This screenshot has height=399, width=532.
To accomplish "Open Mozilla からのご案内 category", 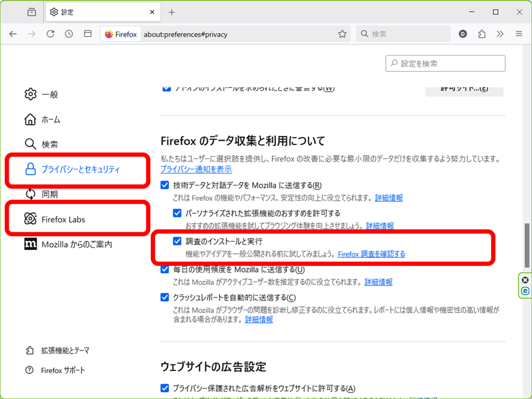I will pyautogui.click(x=68, y=244).
